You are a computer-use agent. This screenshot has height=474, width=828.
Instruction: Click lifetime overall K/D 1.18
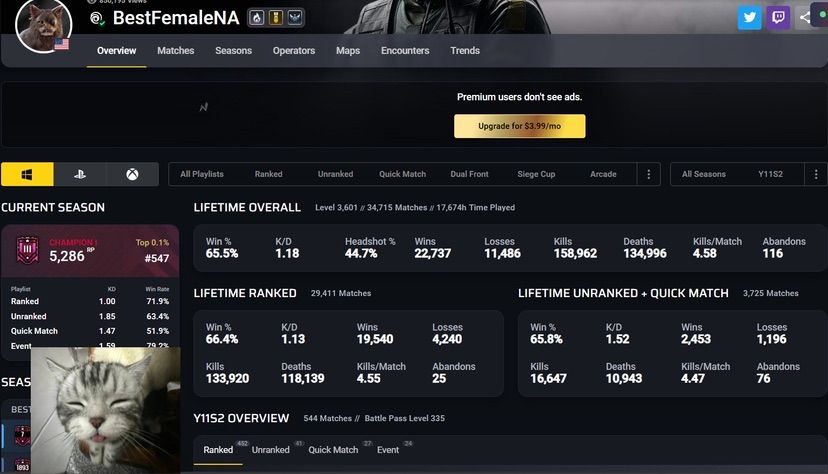point(287,248)
